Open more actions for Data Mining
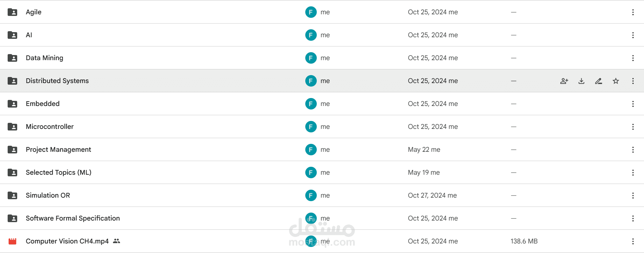This screenshot has height=253, width=644. (633, 58)
